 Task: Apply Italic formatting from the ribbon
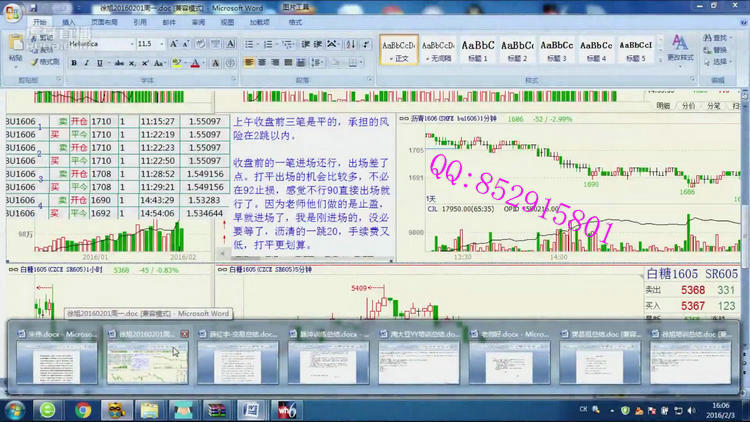pyautogui.click(x=86, y=63)
